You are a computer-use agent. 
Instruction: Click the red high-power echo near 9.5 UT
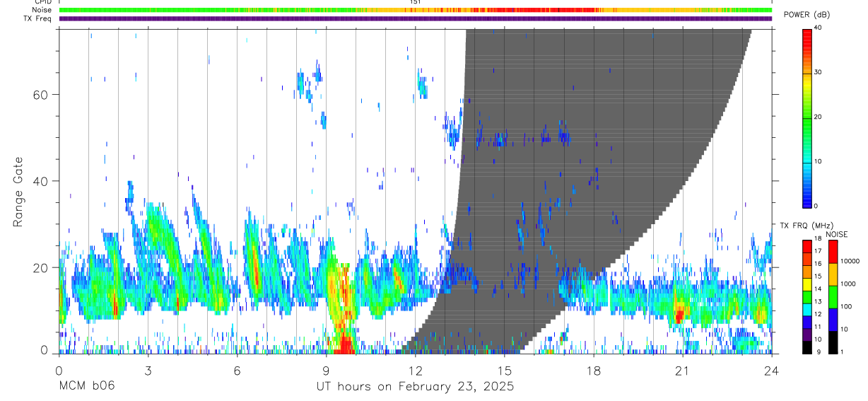[346, 343]
